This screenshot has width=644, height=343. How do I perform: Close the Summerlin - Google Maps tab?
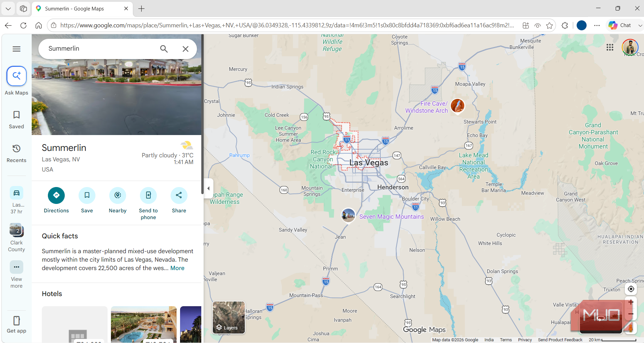[x=126, y=8]
